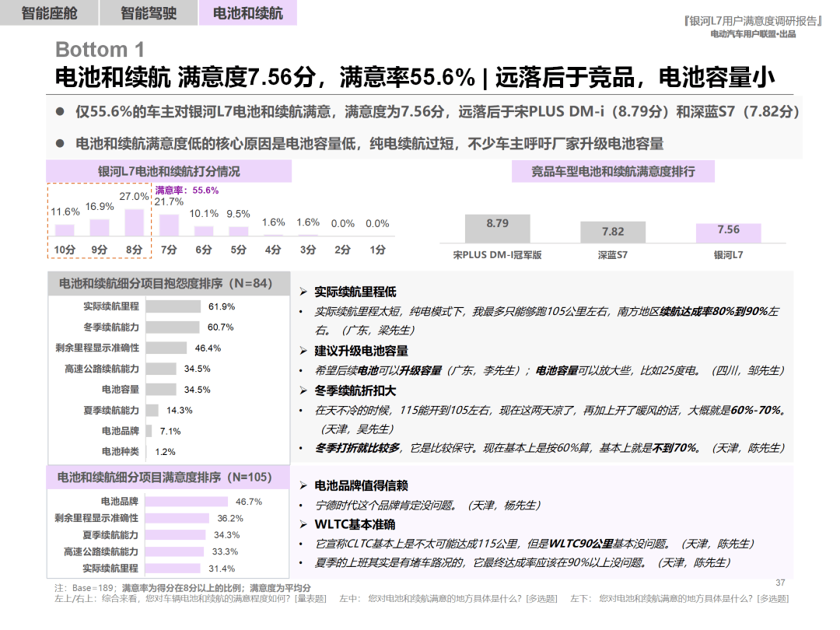Click the 满意率: 55.6% label
The width and height of the screenshot is (840, 630).
tap(187, 191)
